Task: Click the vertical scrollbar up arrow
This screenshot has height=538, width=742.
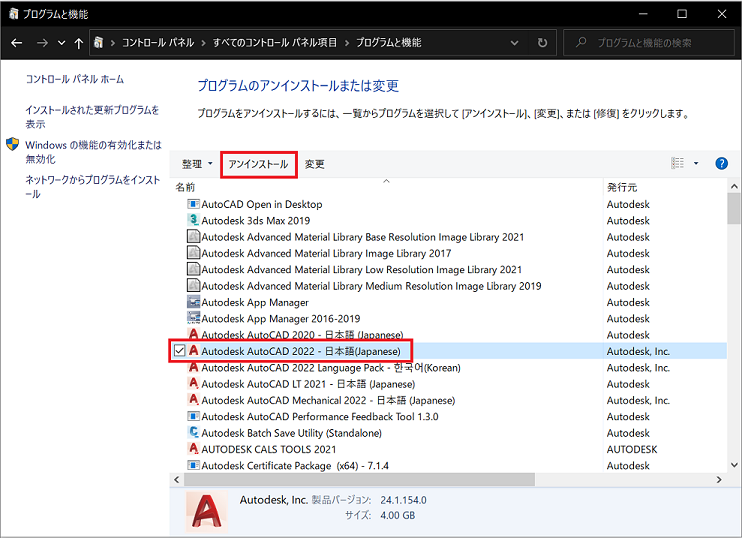Action: 734,186
